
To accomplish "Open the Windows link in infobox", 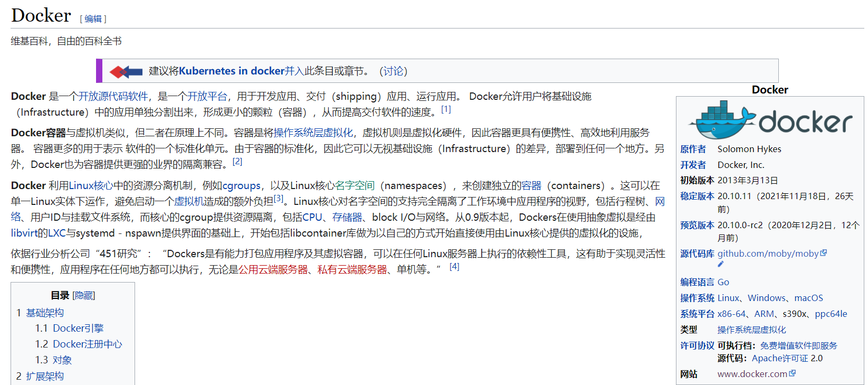I will pos(767,298).
